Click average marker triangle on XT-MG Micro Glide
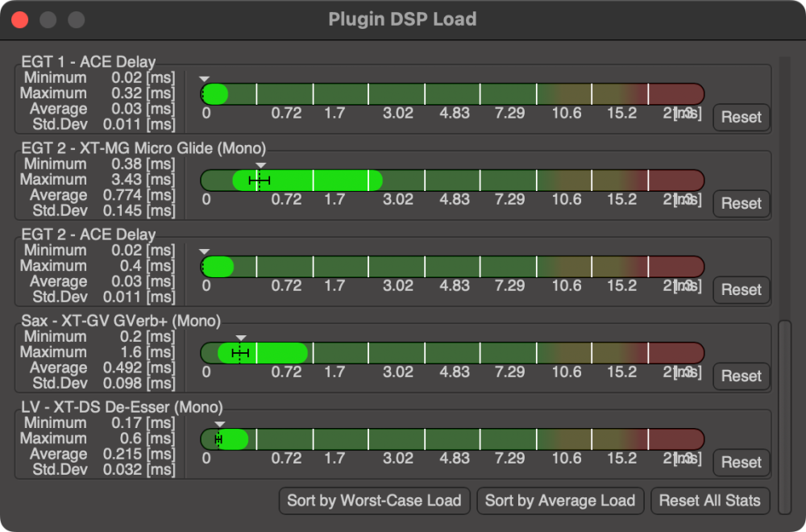 click(x=260, y=165)
